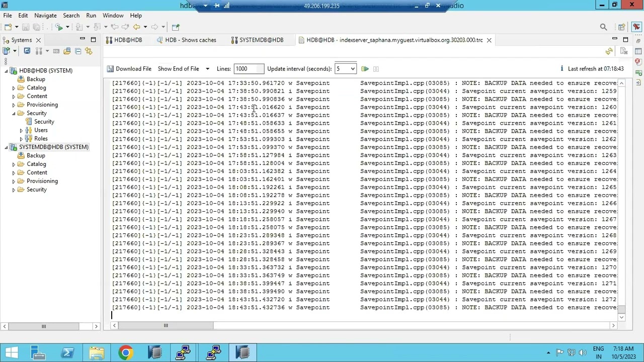Close the indexserver trace file tab
The width and height of the screenshot is (644, 362).
489,40
